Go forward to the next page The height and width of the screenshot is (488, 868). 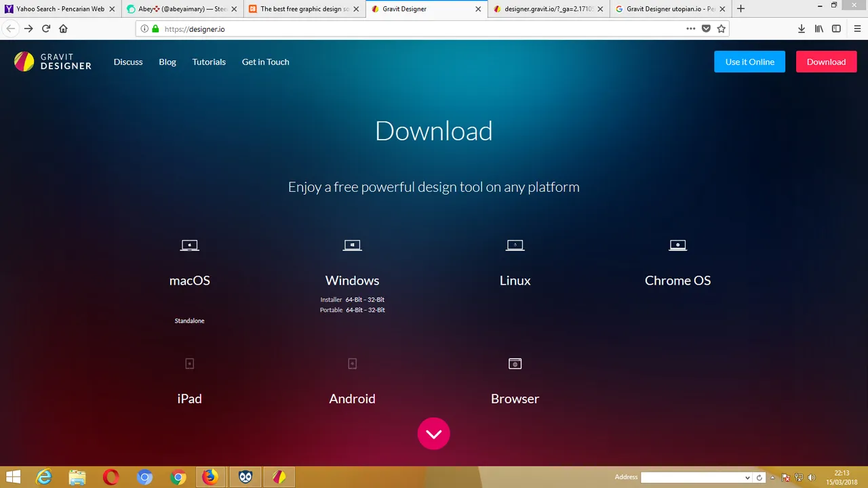[x=28, y=28]
